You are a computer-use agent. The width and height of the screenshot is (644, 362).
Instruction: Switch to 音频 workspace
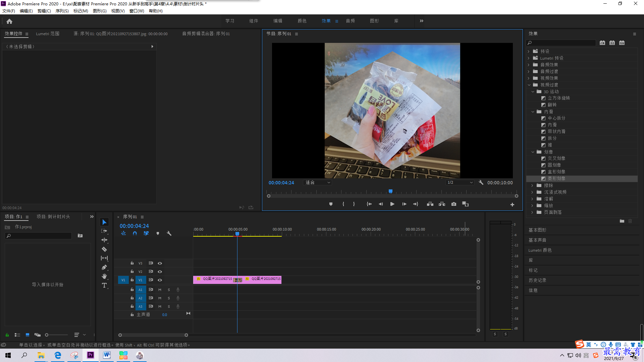click(351, 21)
